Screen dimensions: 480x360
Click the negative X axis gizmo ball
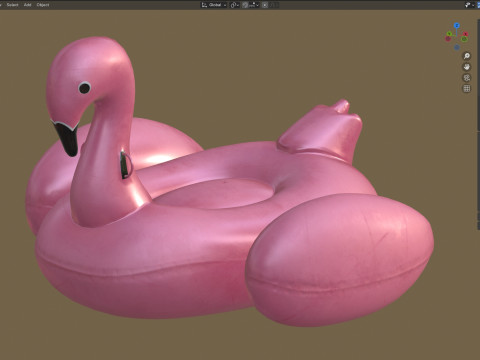448,39
